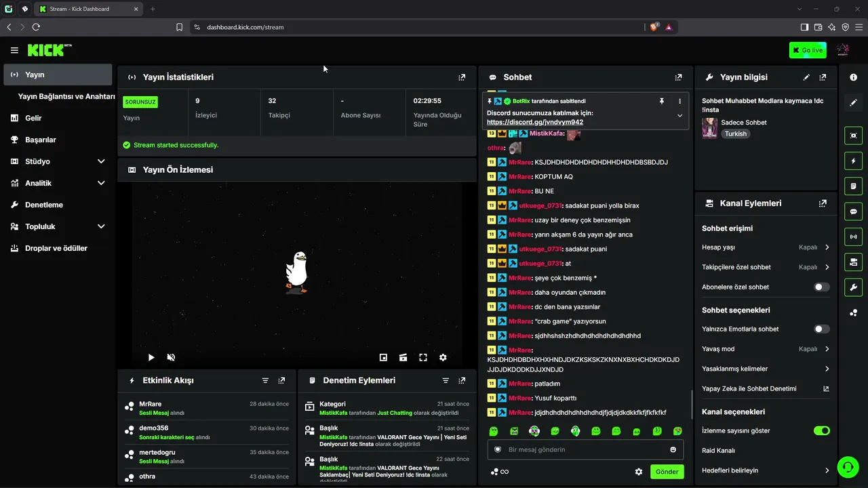Unmute the stream preview audio

pyautogui.click(x=171, y=357)
